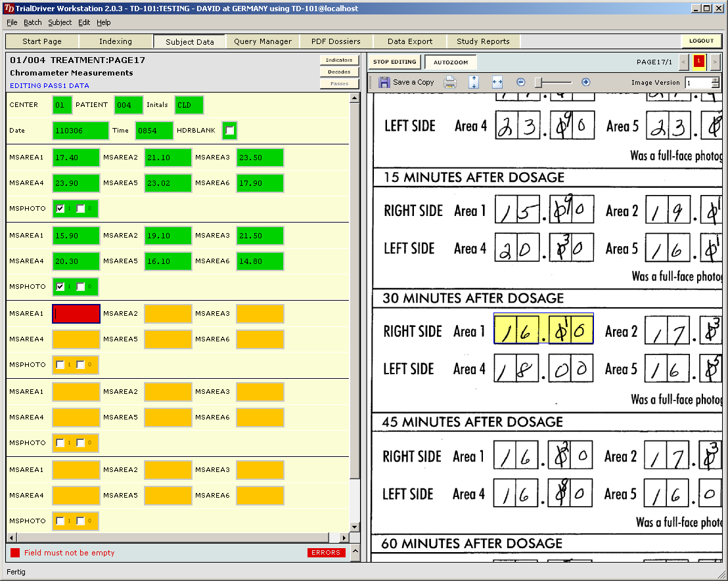Go to previous page with left arrow

coord(684,62)
